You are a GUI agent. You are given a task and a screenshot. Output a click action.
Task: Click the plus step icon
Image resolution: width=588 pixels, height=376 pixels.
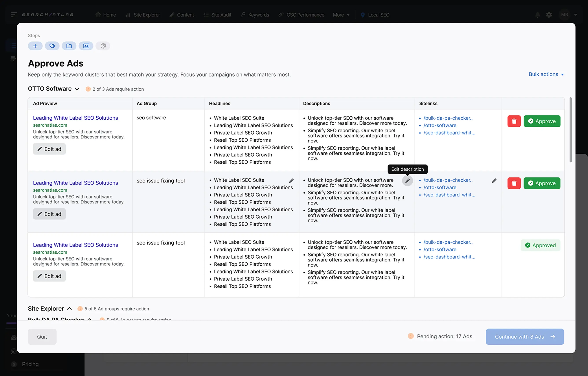coord(35,46)
